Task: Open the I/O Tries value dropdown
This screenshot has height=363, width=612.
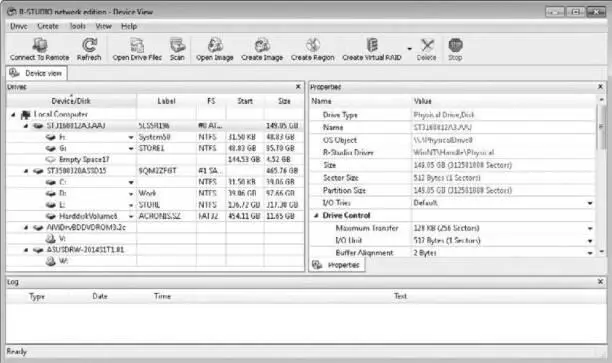Action: click(x=590, y=203)
